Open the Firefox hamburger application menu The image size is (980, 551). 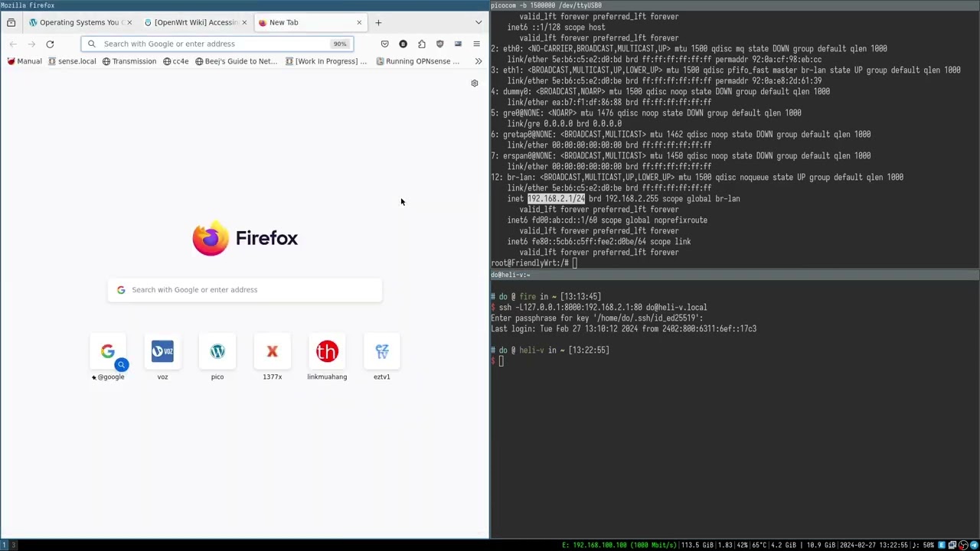(x=476, y=44)
